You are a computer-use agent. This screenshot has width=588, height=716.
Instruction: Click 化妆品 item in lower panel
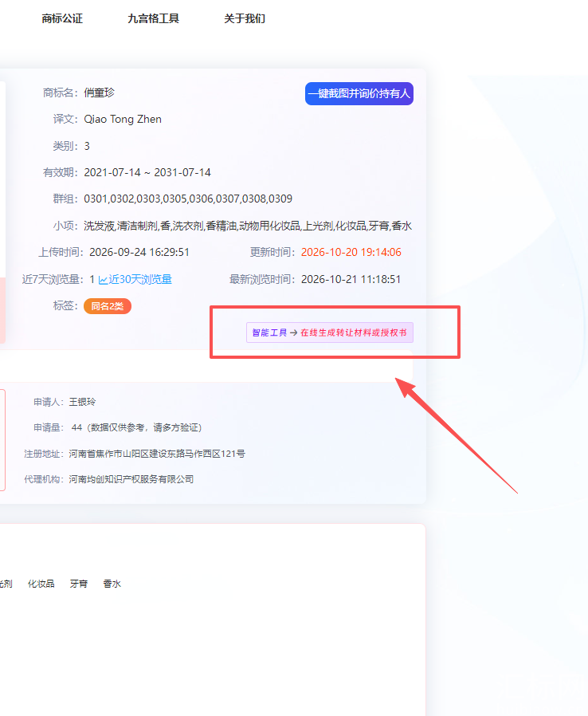point(41,584)
